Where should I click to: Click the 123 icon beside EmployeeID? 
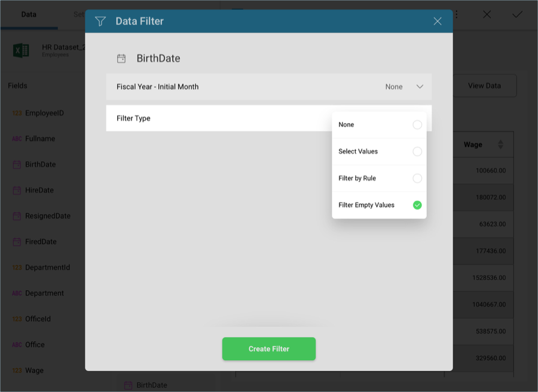[17, 113]
